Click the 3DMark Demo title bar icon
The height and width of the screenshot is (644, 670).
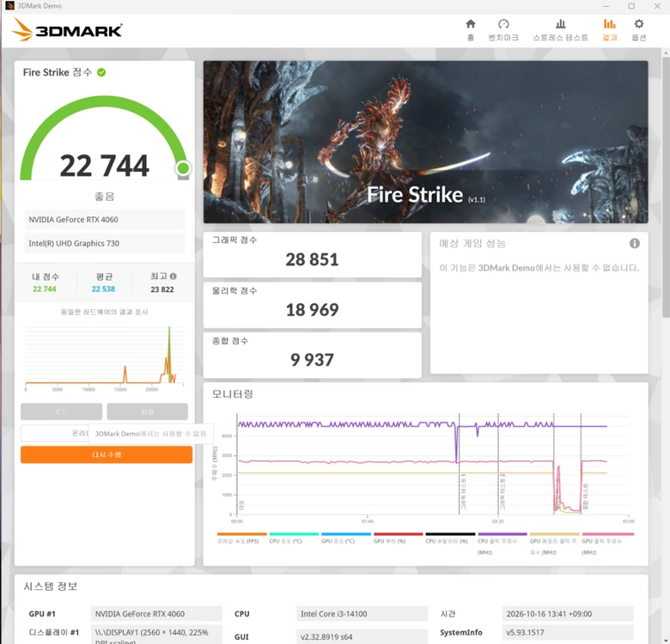(9, 6)
